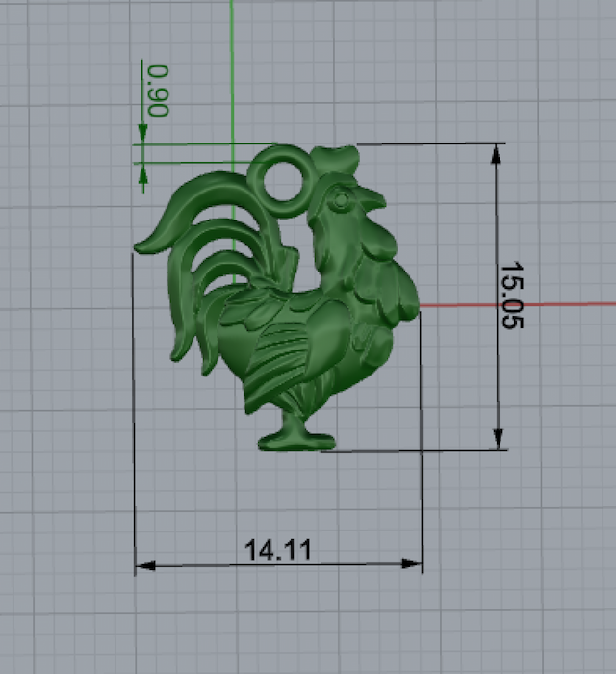Screen dimensions: 616x674
Task: Select the 14.11 width dimension text
Action: coord(278,550)
